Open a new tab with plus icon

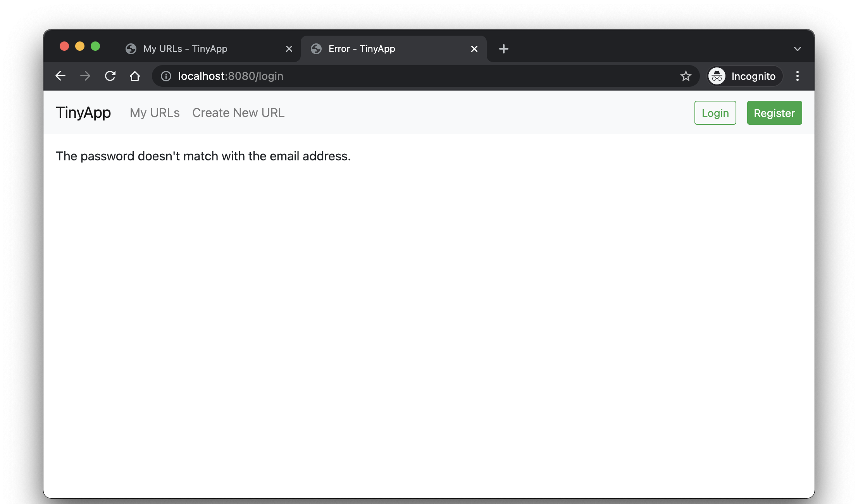point(503,49)
